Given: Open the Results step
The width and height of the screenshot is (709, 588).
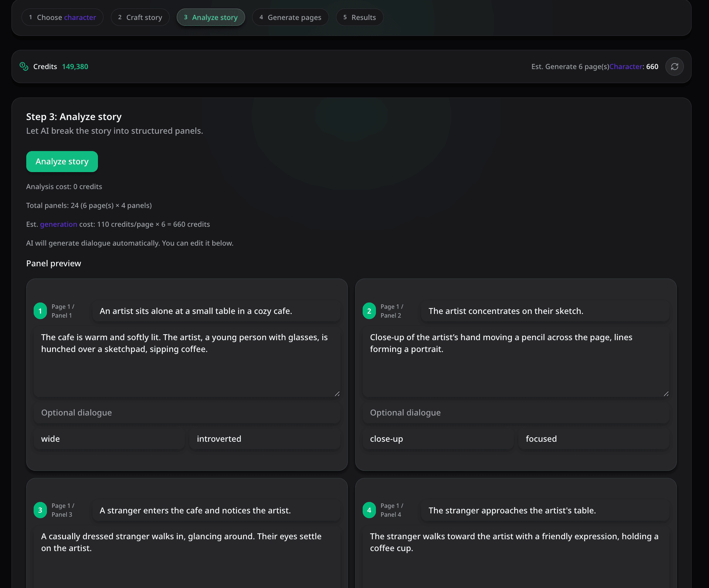Looking at the screenshot, I should pyautogui.click(x=359, y=17).
